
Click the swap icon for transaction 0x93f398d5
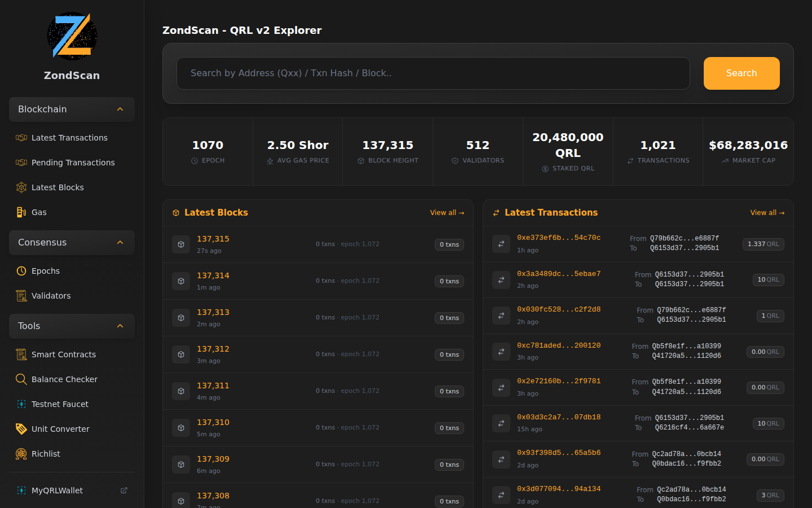[x=501, y=459]
